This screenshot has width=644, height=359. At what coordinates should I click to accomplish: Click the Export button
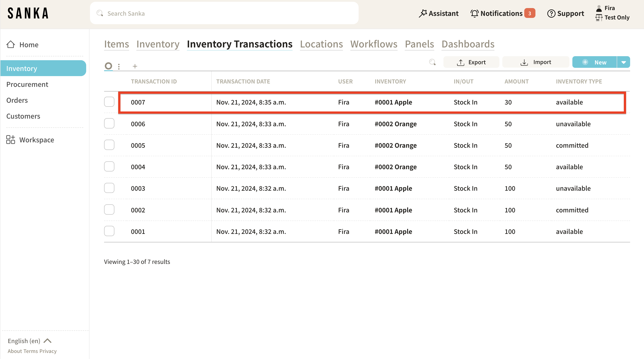[x=471, y=62]
